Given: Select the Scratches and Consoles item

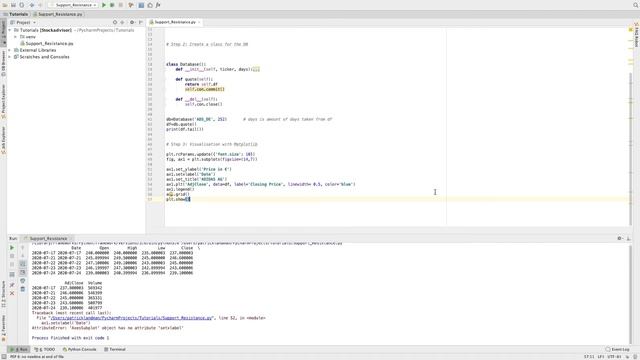Looking at the screenshot, I should pos(42,57).
